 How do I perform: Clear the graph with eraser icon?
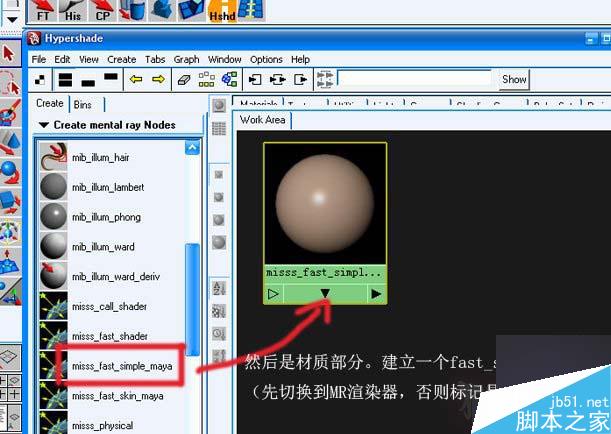(x=184, y=80)
